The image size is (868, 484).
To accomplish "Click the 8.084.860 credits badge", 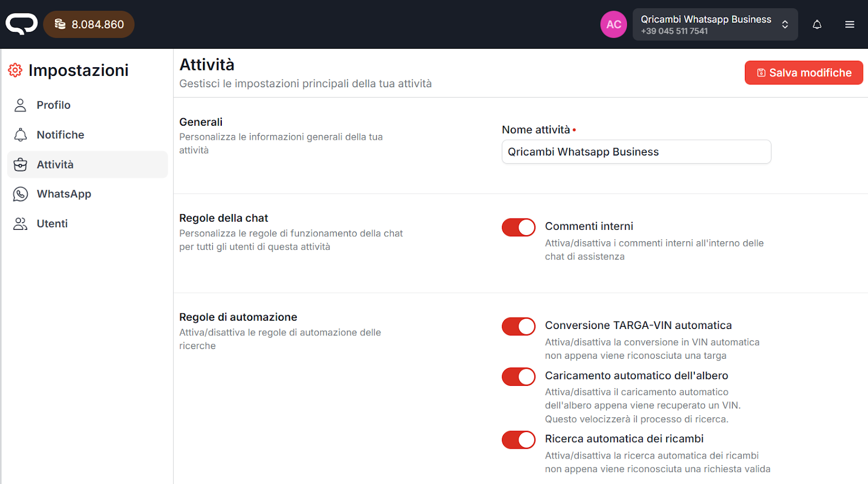I will [x=97, y=24].
